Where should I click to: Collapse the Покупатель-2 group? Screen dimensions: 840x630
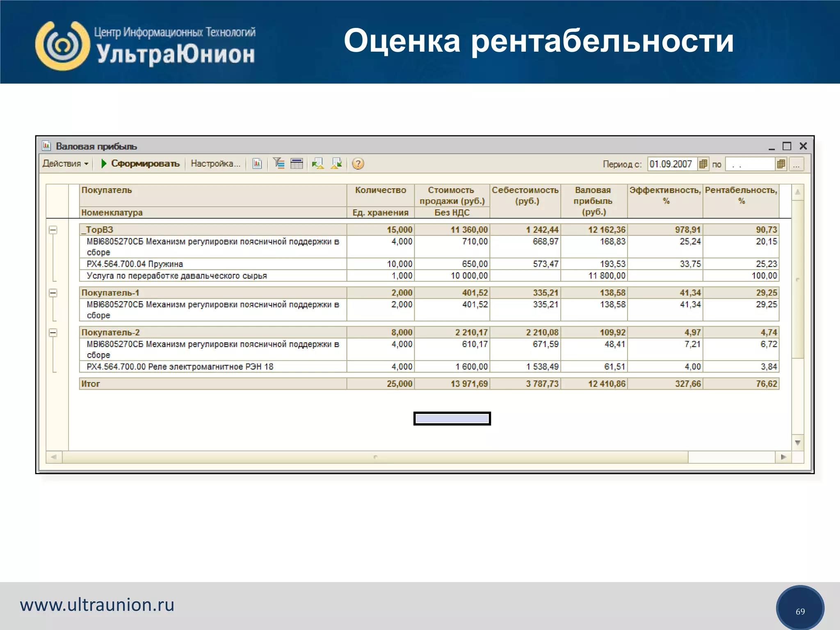53,333
